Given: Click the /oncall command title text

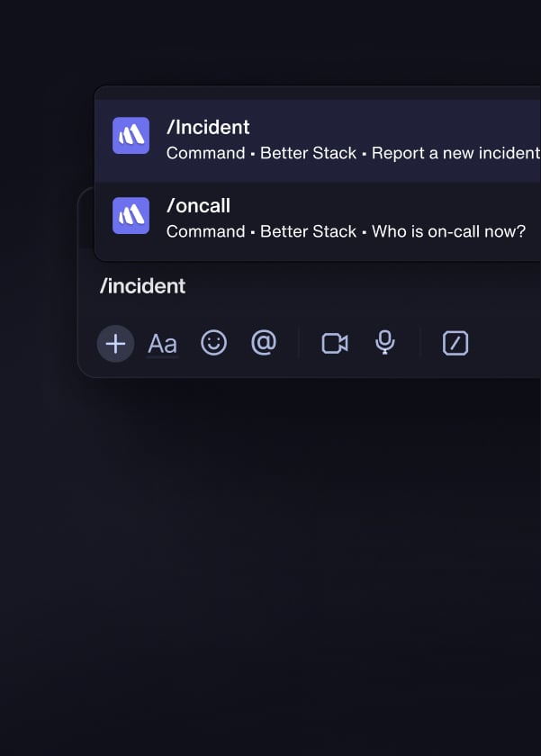Looking at the screenshot, I should [x=199, y=206].
